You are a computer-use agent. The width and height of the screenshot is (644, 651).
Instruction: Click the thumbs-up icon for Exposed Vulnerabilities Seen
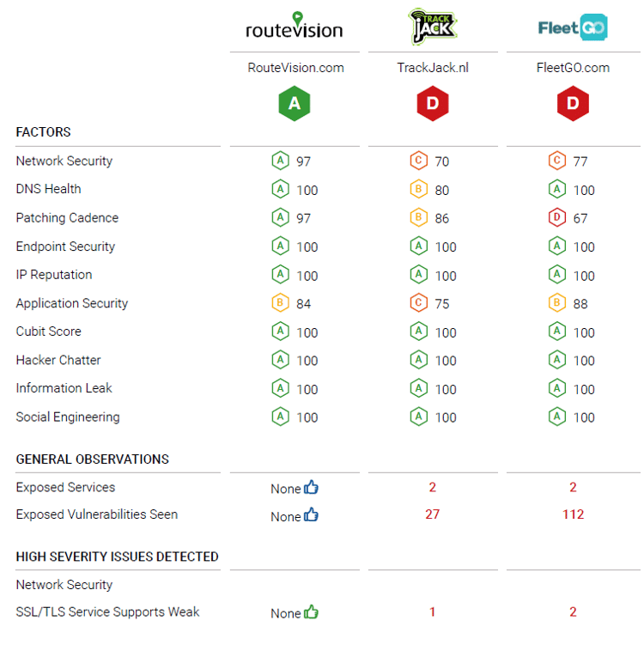(x=311, y=515)
